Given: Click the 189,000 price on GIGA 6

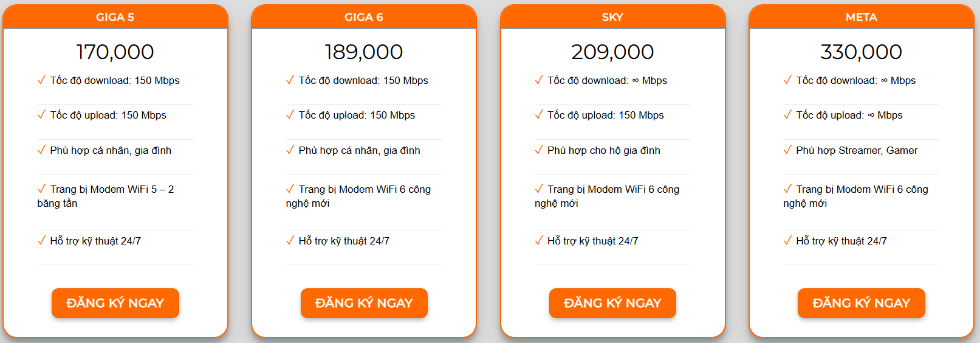Looking at the screenshot, I should click(x=364, y=52).
